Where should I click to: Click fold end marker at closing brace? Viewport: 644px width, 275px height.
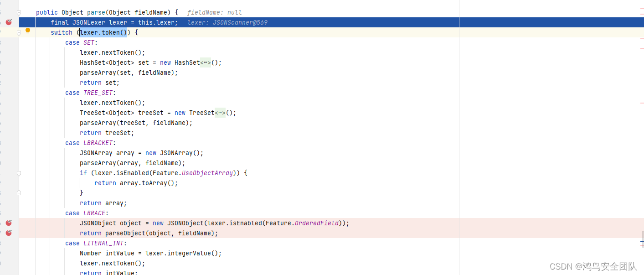[x=19, y=193]
